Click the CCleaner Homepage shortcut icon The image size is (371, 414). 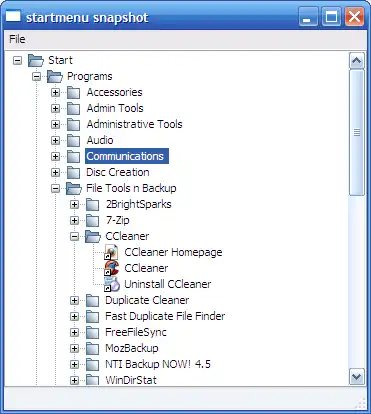coord(111,252)
